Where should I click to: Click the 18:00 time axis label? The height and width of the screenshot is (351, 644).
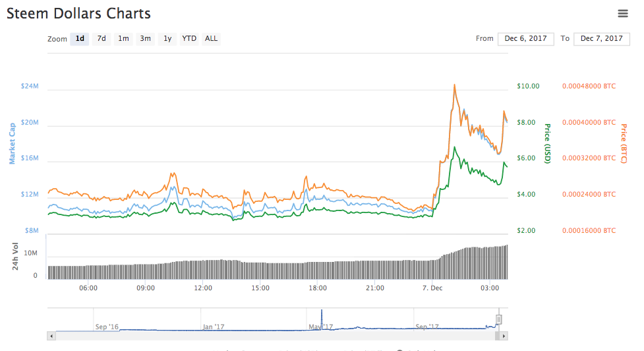click(x=318, y=288)
